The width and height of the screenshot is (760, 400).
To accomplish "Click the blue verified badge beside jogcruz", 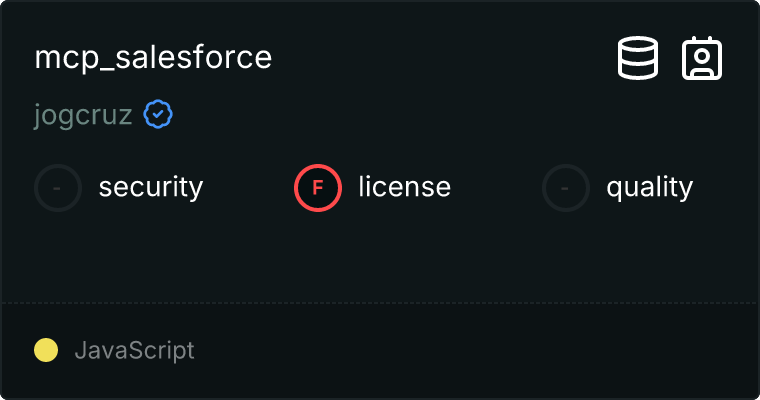I will click(x=158, y=115).
